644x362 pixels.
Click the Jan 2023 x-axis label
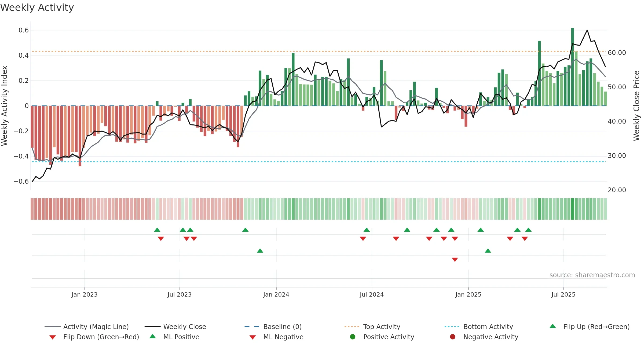click(x=85, y=294)
